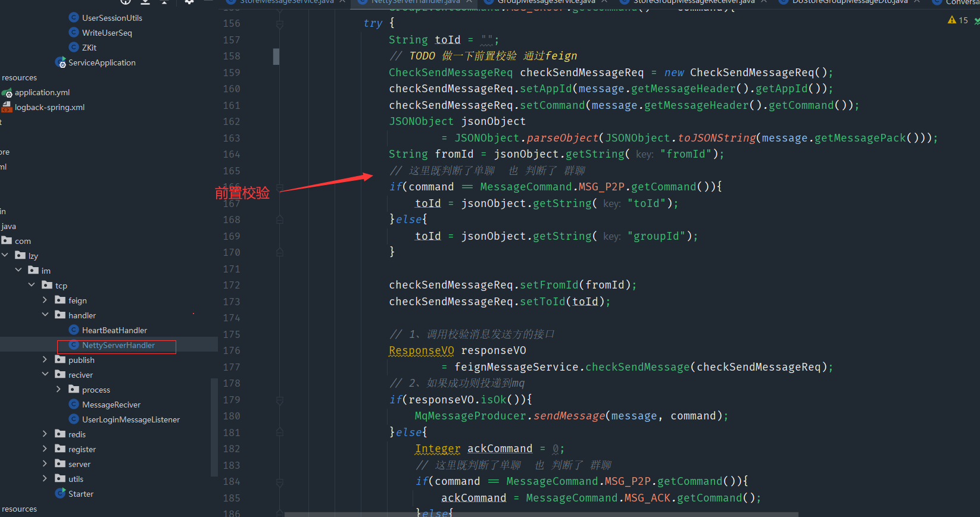Click the UserSessionUtils class icon
Viewport: 980px width, 517px height.
pyautogui.click(x=74, y=17)
